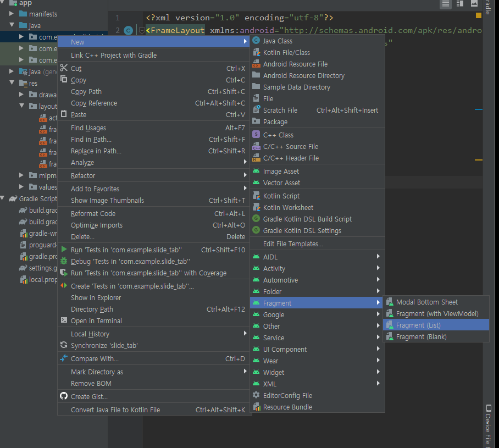This screenshot has height=448, width=499.
Task: Switch editor to design view icon
Action: coord(474,3)
